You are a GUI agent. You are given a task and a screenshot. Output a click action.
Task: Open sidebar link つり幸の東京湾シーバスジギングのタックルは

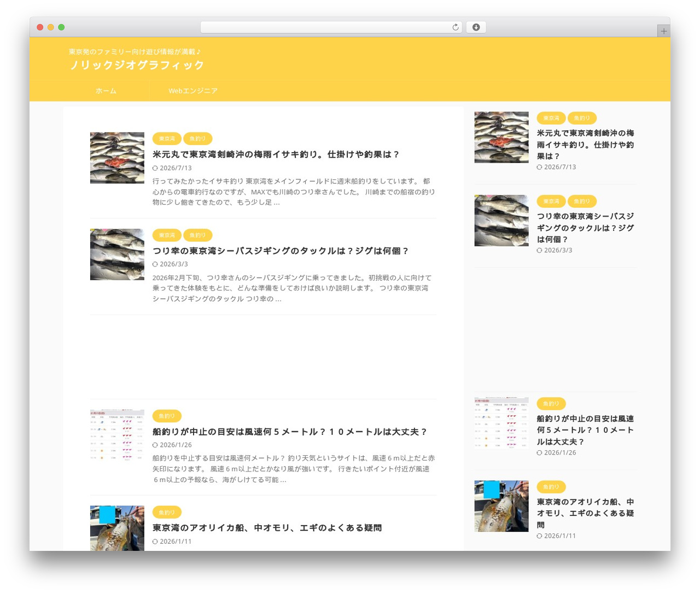point(586,228)
